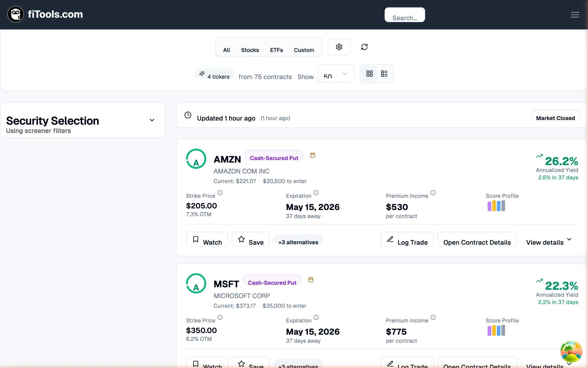Click the AMZN Cash-Secured Put tag
Viewport: 588px width, 368px height.
[x=274, y=155]
